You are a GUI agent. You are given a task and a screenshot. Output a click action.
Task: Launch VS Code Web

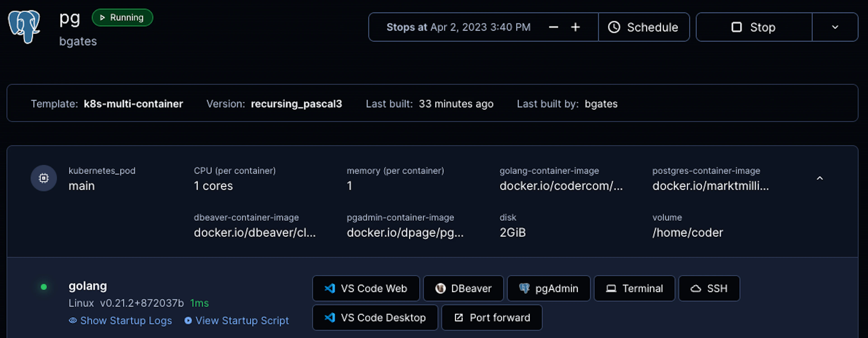pos(366,288)
